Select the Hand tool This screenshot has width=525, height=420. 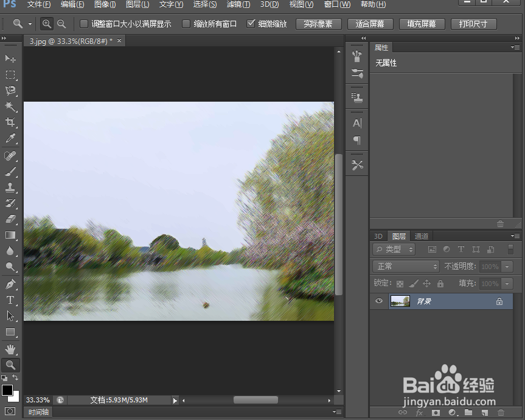click(x=9, y=349)
